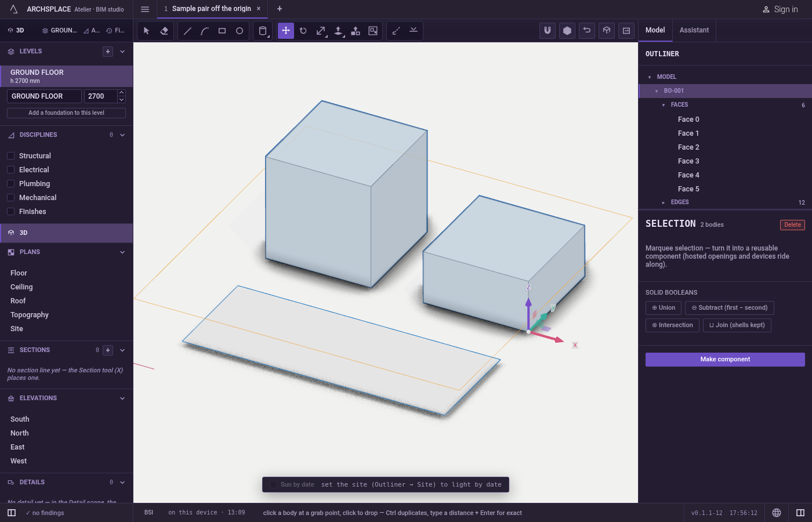Activate the Rotate tool
Image resolution: width=812 pixels, height=522 pixels.
(x=303, y=31)
